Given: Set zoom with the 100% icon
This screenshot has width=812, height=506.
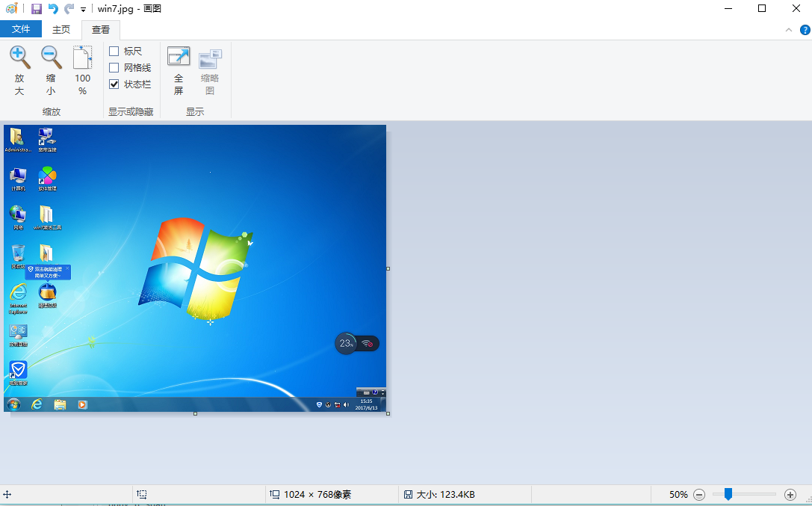Looking at the screenshot, I should 82,58.
